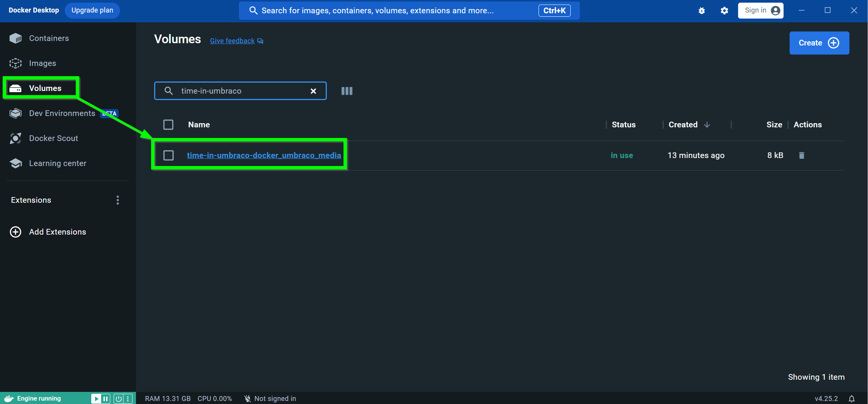Click the version v4.25.2 label
The width and height of the screenshot is (868, 404).
click(826, 399)
